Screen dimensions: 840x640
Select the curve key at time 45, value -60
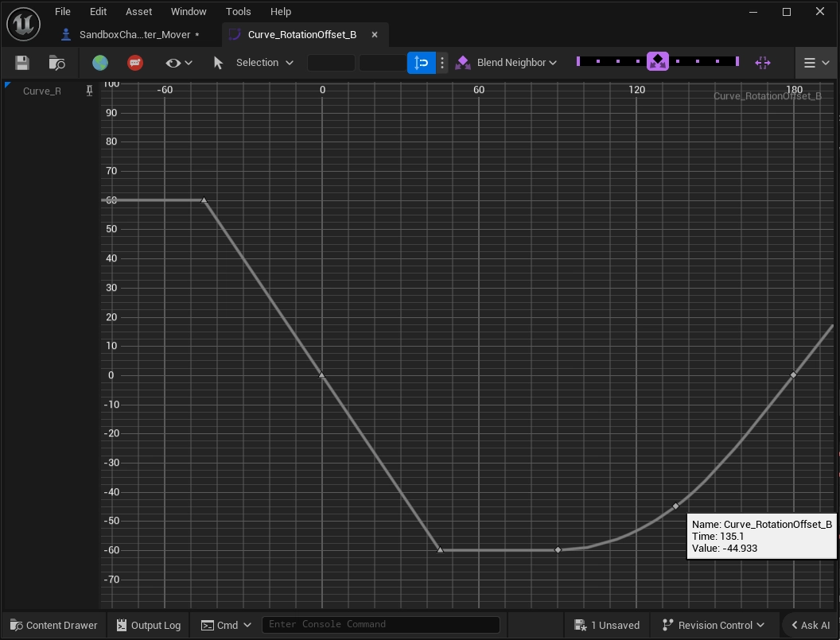point(441,549)
